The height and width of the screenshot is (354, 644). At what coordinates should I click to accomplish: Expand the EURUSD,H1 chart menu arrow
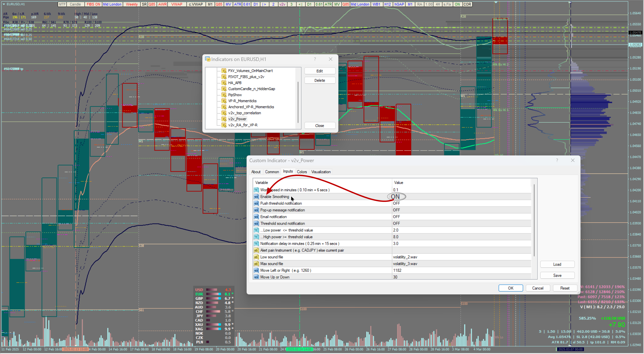click(x=4, y=4)
